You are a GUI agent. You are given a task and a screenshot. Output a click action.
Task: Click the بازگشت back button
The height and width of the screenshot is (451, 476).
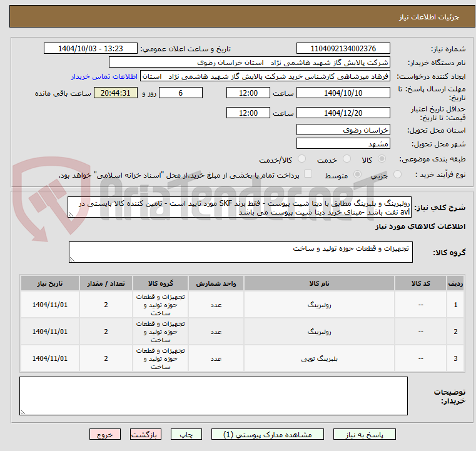(x=145, y=434)
